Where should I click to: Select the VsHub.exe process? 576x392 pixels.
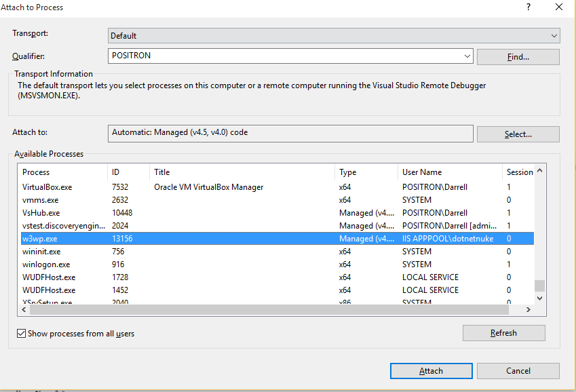click(x=41, y=213)
